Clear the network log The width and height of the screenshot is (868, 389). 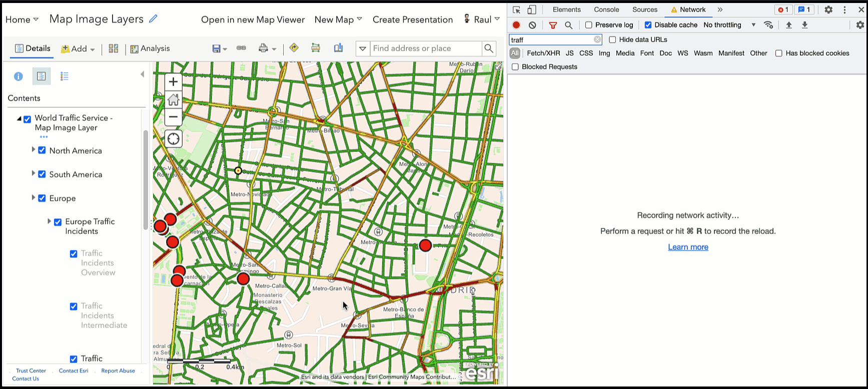(532, 25)
